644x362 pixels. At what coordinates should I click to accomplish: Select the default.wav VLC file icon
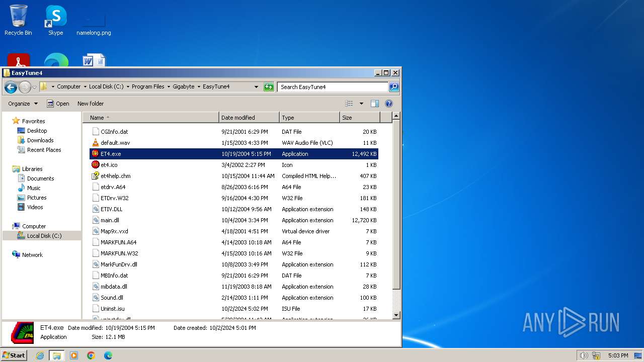[96, 143]
